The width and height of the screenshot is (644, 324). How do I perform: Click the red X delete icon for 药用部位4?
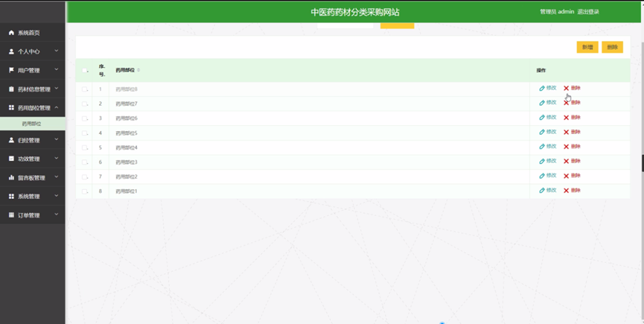tap(566, 147)
